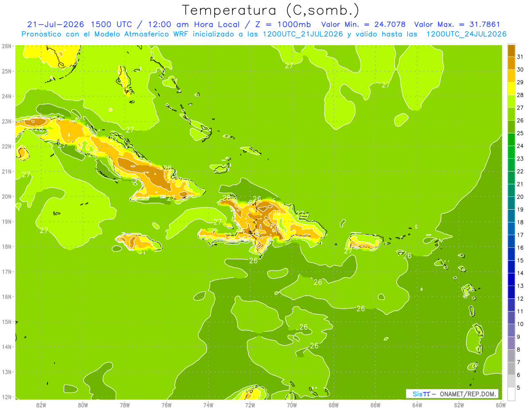This screenshot has width=532, height=411.
Task: Click the "70W" longitude axis label
Action: click(292, 405)
